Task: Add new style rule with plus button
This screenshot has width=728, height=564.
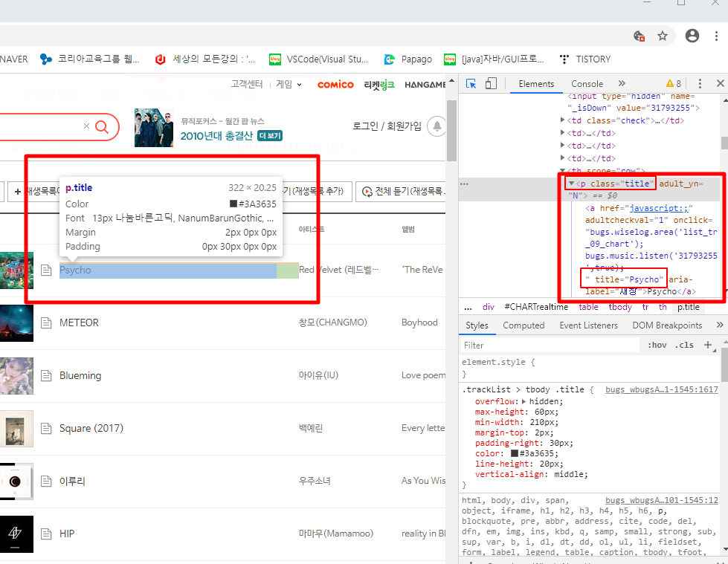Action: 708,345
